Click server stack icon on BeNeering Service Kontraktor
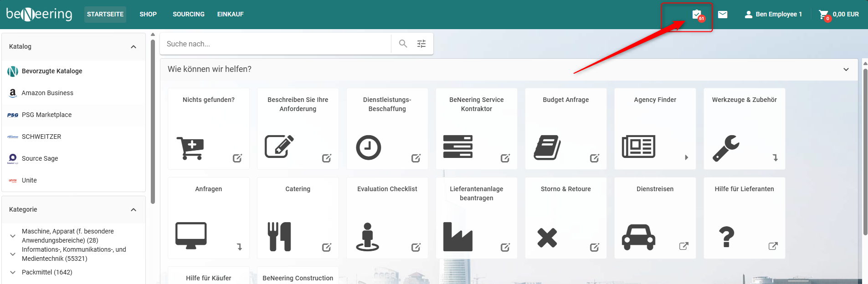The width and height of the screenshot is (868, 284). [x=458, y=147]
